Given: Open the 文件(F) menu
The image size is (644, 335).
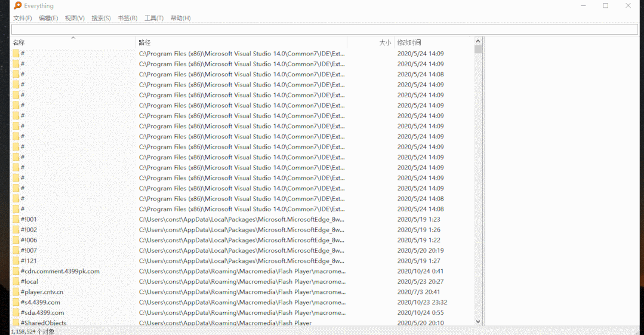Looking at the screenshot, I should 22,18.
